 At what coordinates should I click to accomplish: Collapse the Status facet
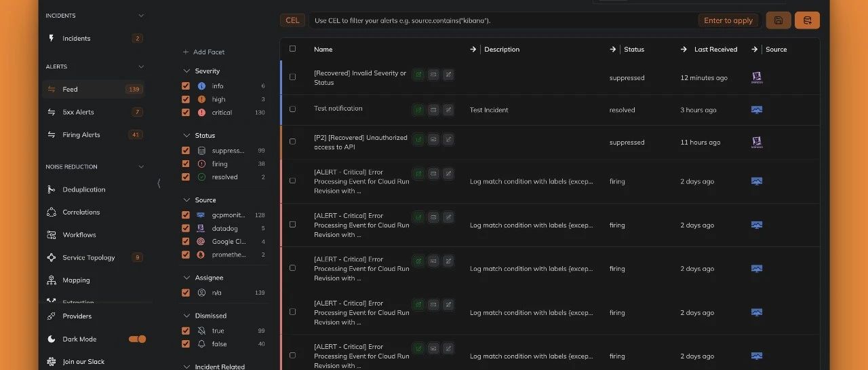[x=186, y=136]
